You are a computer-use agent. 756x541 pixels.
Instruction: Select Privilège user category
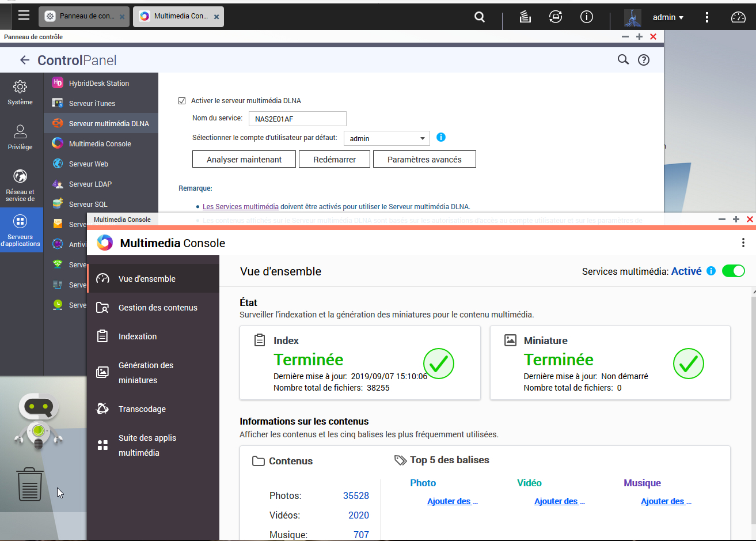point(20,137)
